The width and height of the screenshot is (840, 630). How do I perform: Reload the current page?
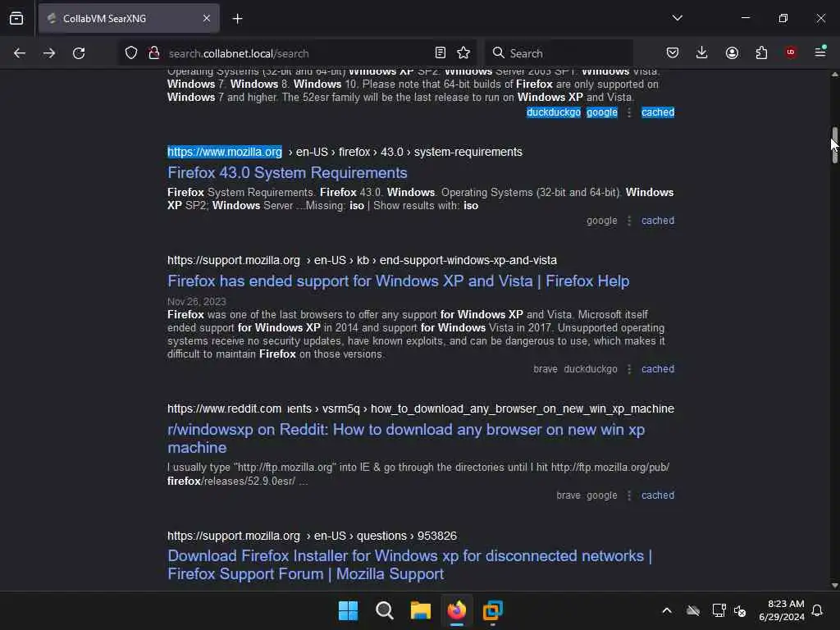pyautogui.click(x=79, y=53)
